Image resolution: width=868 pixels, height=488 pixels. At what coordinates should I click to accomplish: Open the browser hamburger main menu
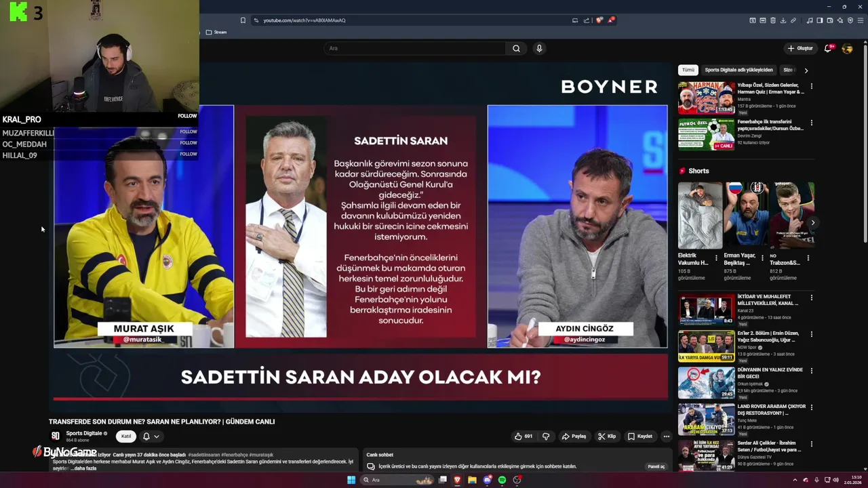(x=861, y=20)
